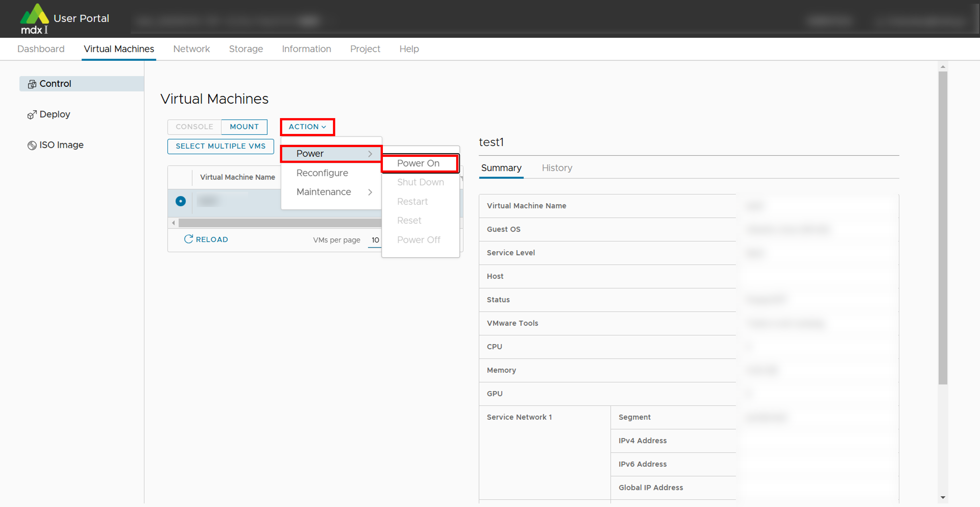Expand the Power menu entry
The image size is (980, 507).
point(310,153)
